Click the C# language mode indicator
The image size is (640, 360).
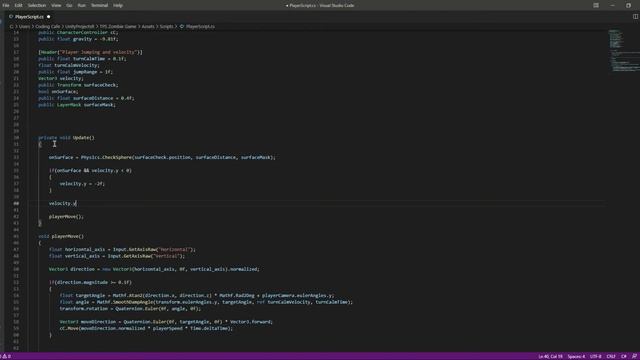[x=624, y=356]
